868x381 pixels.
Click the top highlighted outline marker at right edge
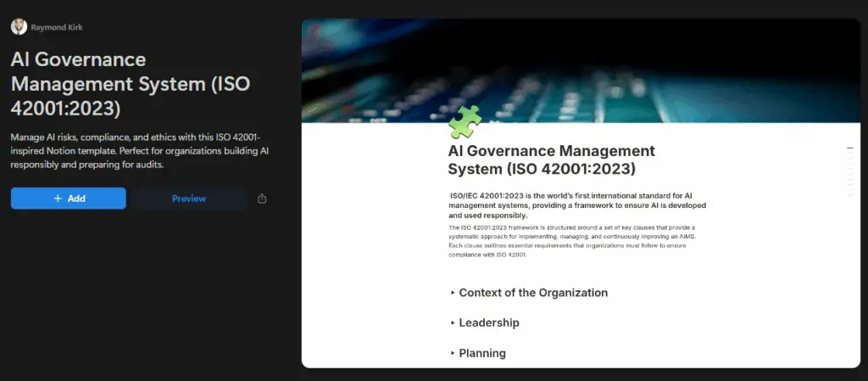coord(850,148)
